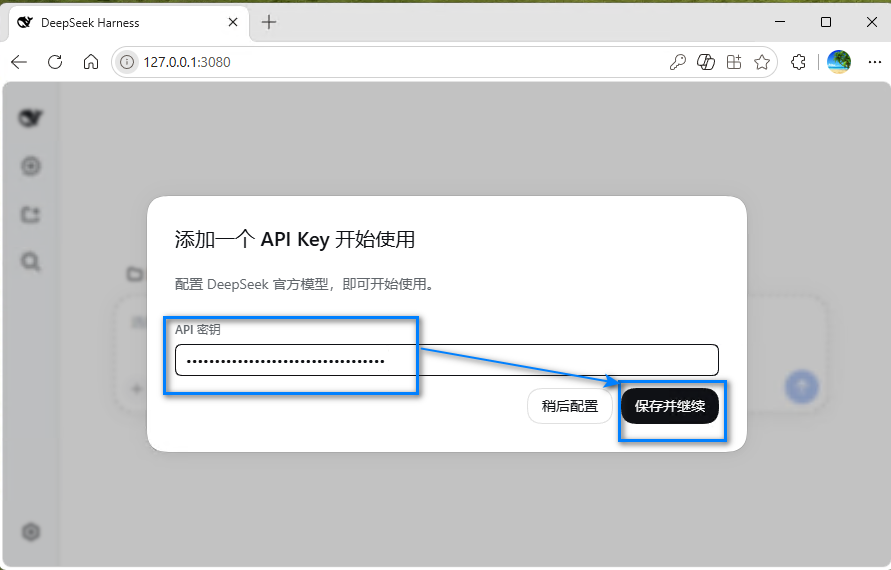Viewport: 891px width, 570px height.
Task: Open the search icon in sidebar
Action: tap(31, 262)
